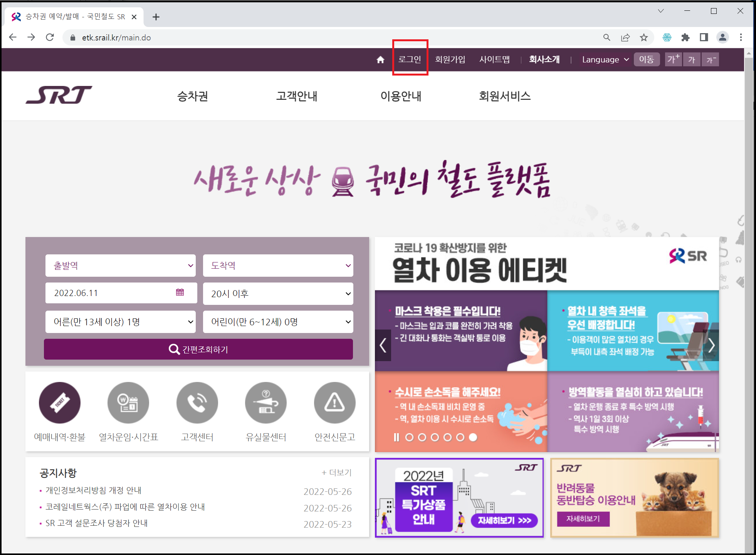This screenshot has width=756, height=555.
Task: Click the 고객센터 phone icon
Action: pos(197,403)
